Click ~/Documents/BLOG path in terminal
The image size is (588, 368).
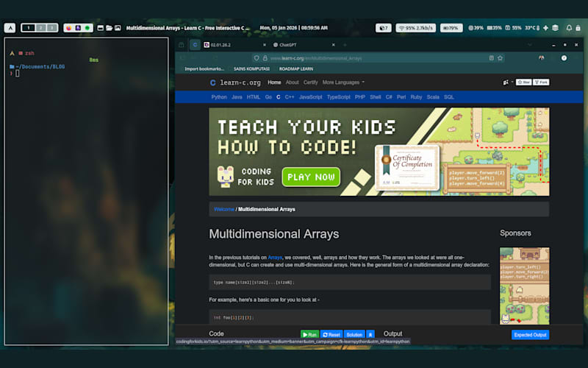40,66
